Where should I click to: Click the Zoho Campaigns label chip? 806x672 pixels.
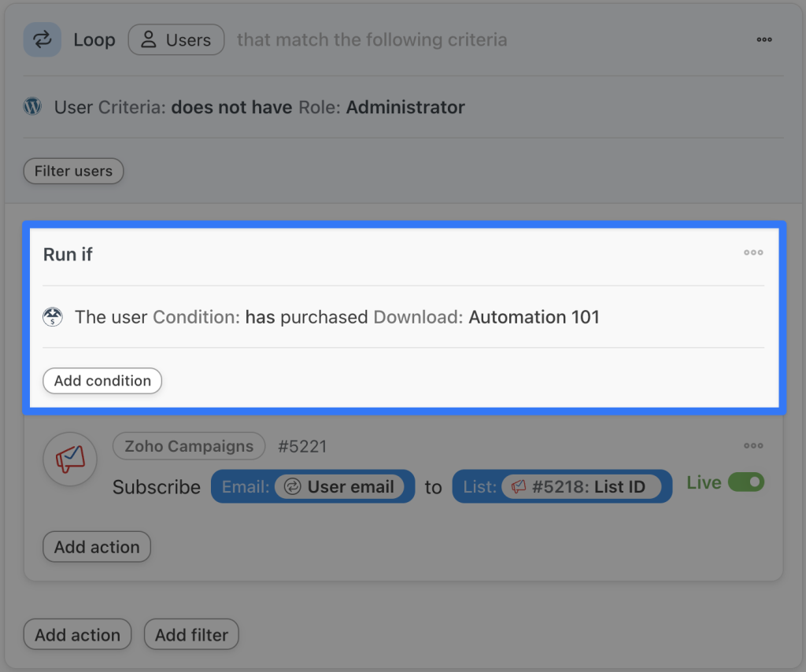point(189,445)
